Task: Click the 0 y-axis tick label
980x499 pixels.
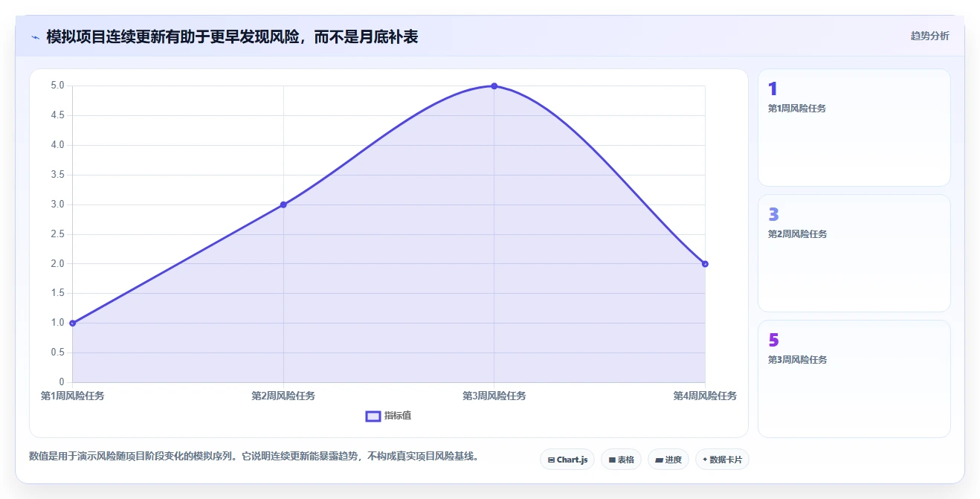Action: (x=62, y=382)
